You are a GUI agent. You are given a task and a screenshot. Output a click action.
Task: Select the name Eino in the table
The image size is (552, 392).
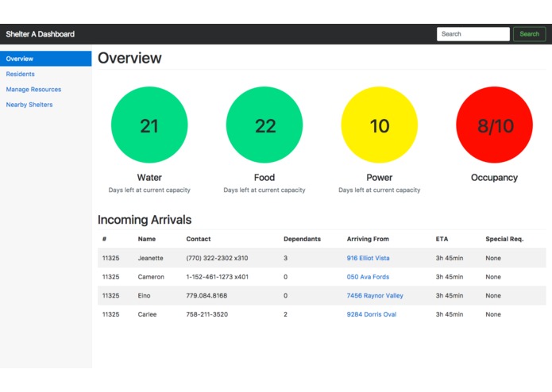point(144,296)
